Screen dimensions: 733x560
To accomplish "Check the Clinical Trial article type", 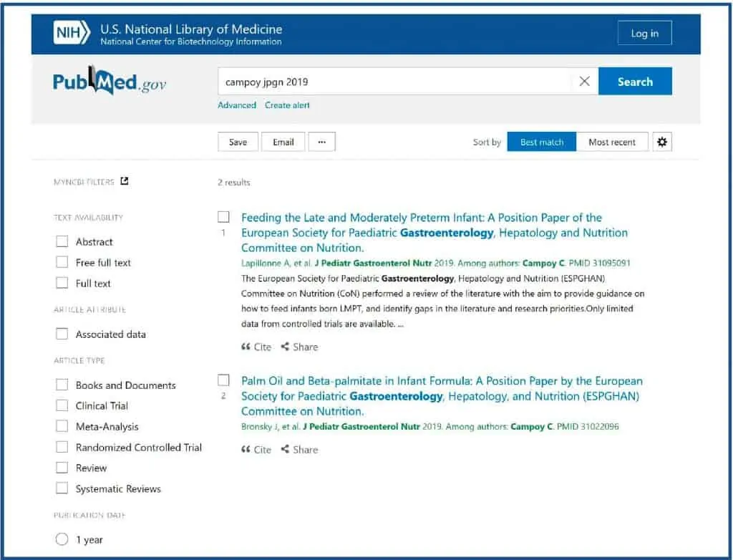I will coord(62,405).
